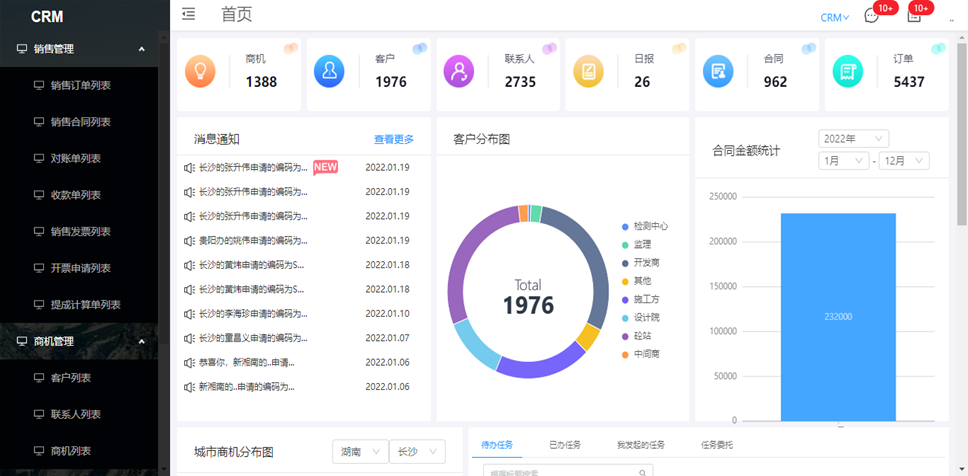This screenshot has height=476, width=968.
Task: Click the 商机 lightbulb icon
Action: click(200, 71)
